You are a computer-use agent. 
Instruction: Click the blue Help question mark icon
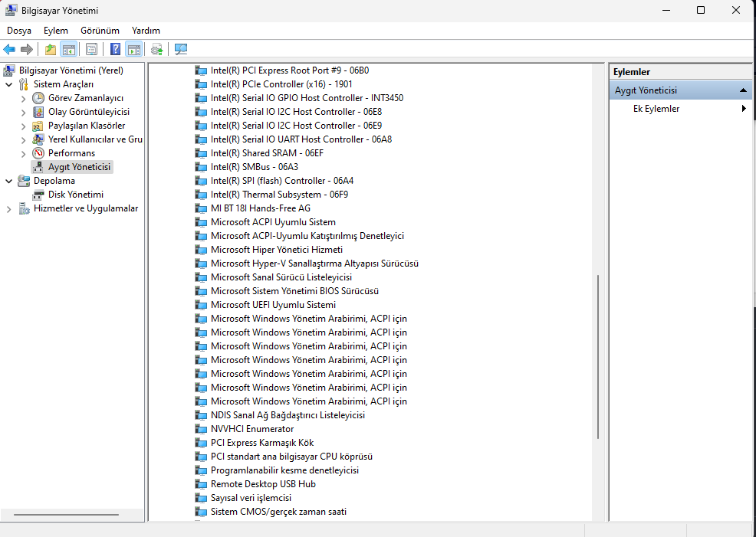[x=115, y=49]
